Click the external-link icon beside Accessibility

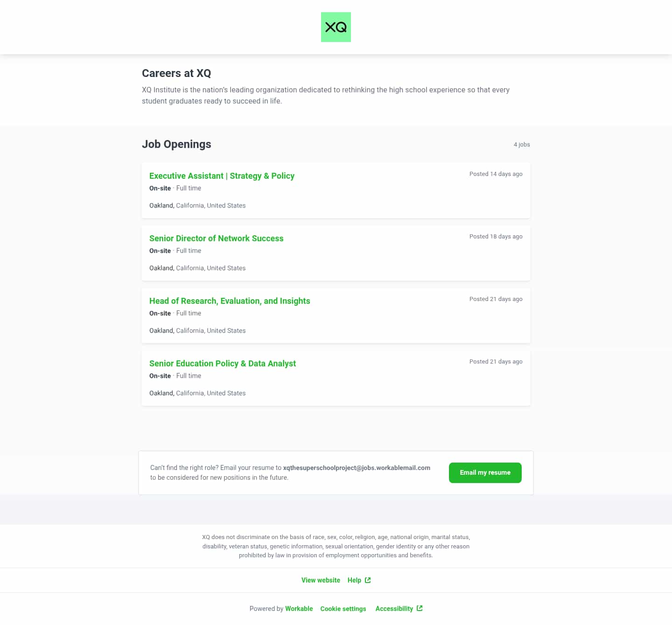click(x=420, y=608)
